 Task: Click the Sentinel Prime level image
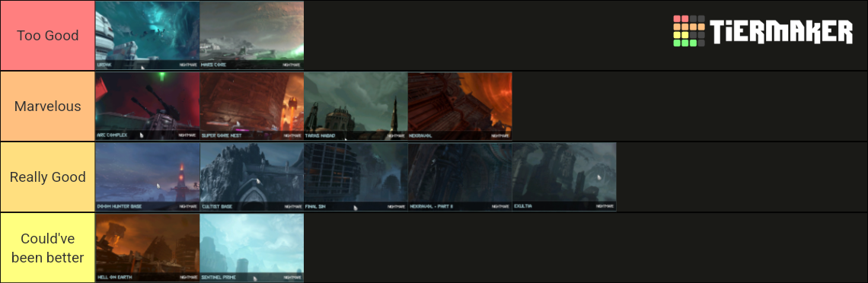[252, 248]
